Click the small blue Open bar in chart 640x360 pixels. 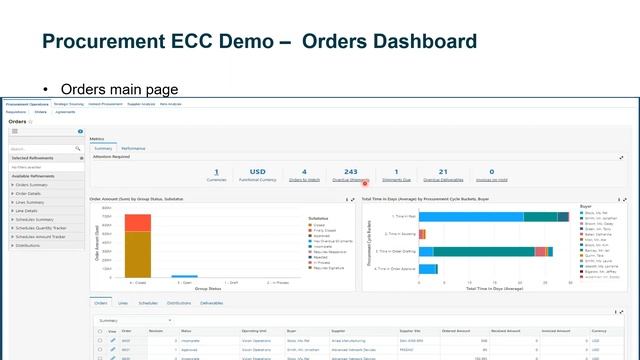(184, 276)
